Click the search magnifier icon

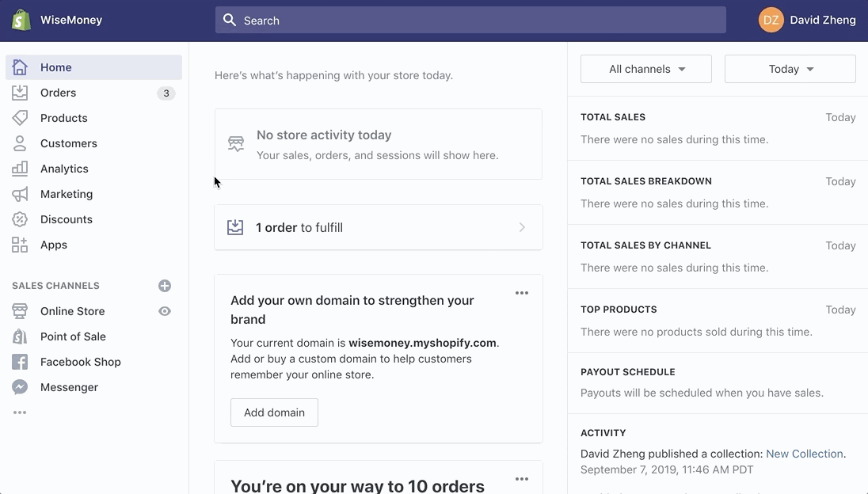[229, 21]
